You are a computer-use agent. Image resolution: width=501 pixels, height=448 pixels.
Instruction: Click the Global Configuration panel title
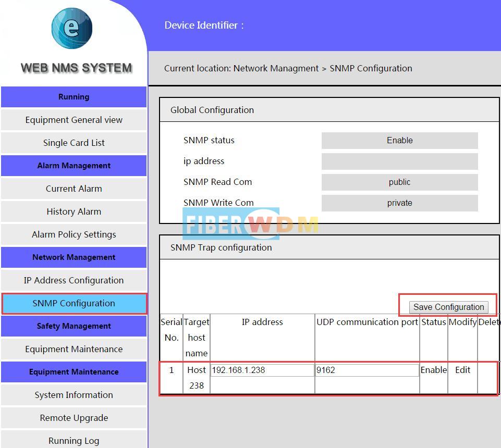coord(212,110)
